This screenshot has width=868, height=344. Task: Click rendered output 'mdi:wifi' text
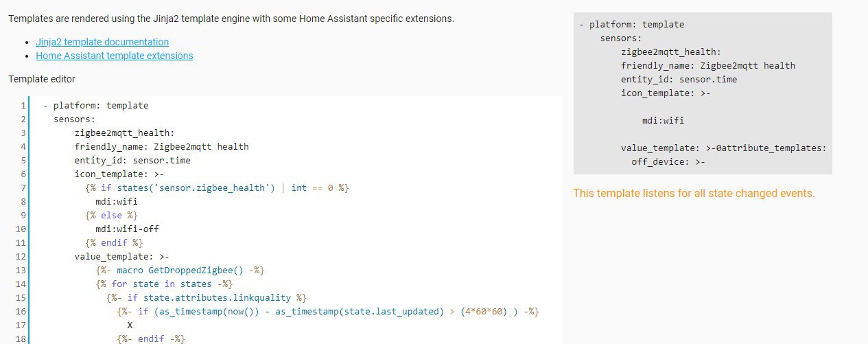(663, 121)
